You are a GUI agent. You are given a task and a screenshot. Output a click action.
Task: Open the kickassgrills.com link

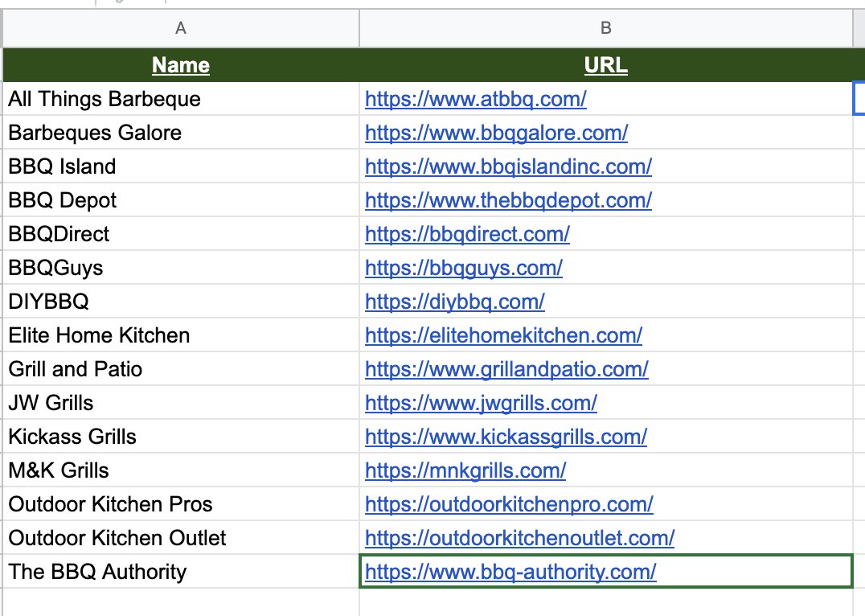(x=506, y=437)
